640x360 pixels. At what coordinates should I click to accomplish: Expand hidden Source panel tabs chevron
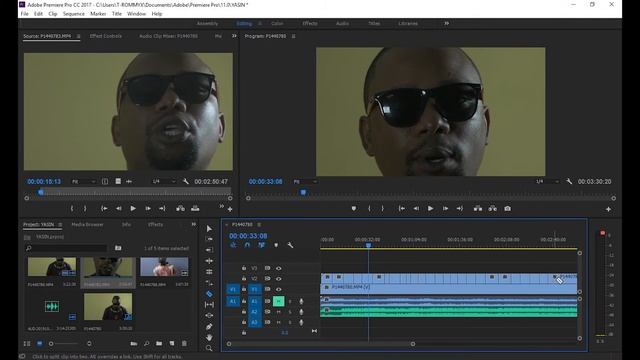coord(234,36)
